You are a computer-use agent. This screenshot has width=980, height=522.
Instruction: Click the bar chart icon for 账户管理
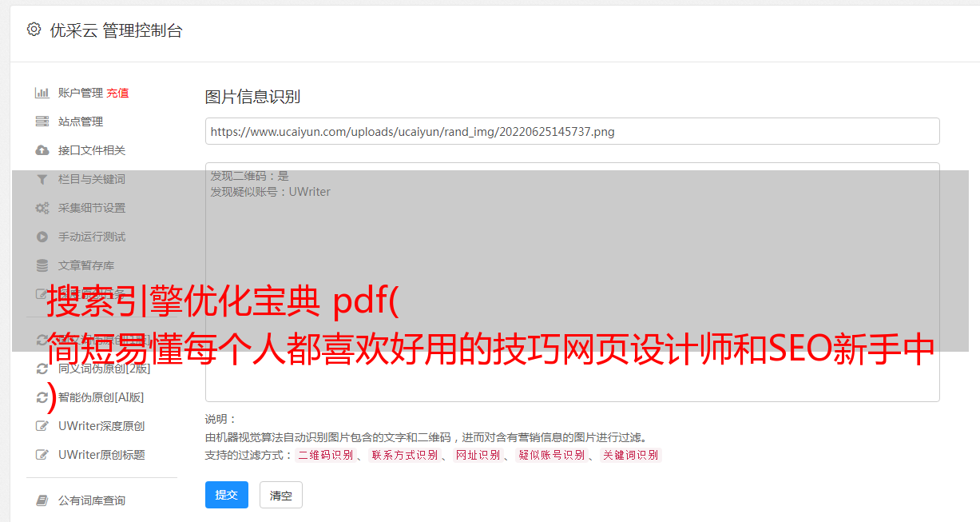pos(42,93)
